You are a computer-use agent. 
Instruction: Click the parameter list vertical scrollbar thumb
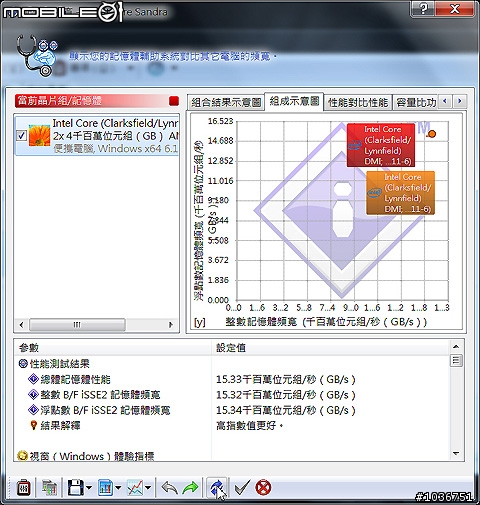click(x=456, y=361)
